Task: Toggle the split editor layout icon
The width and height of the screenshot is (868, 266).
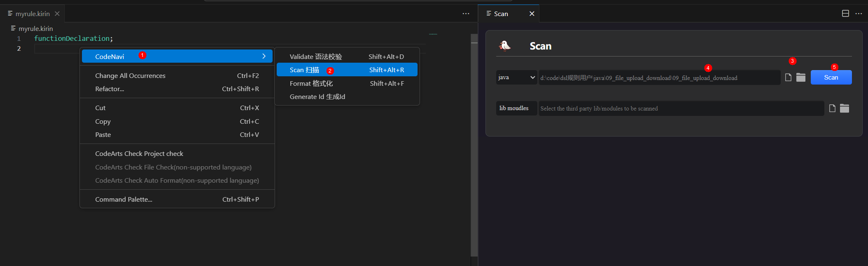Action: 845,14
